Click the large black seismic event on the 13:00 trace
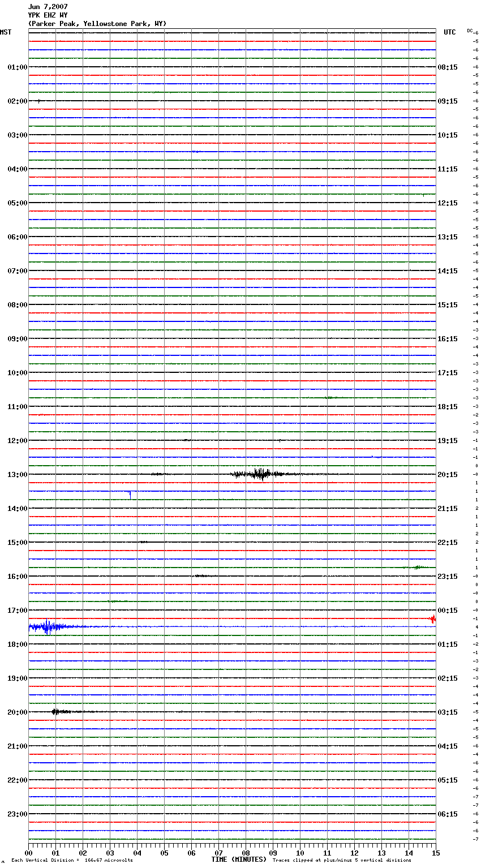Image resolution: width=481 pixels, height=868 pixels. click(x=260, y=474)
